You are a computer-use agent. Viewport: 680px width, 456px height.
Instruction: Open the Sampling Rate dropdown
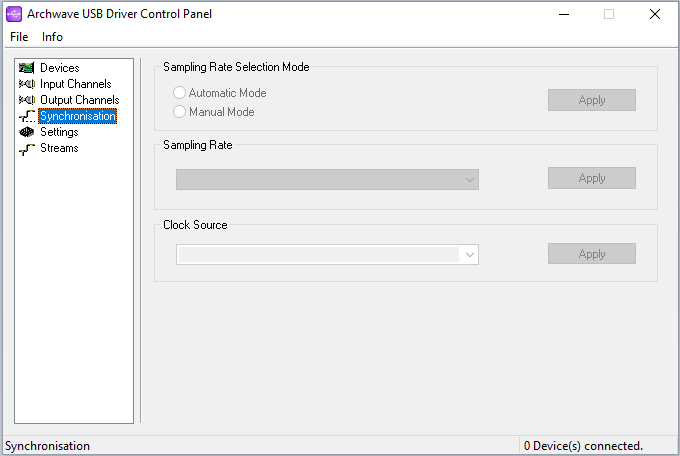pos(327,179)
